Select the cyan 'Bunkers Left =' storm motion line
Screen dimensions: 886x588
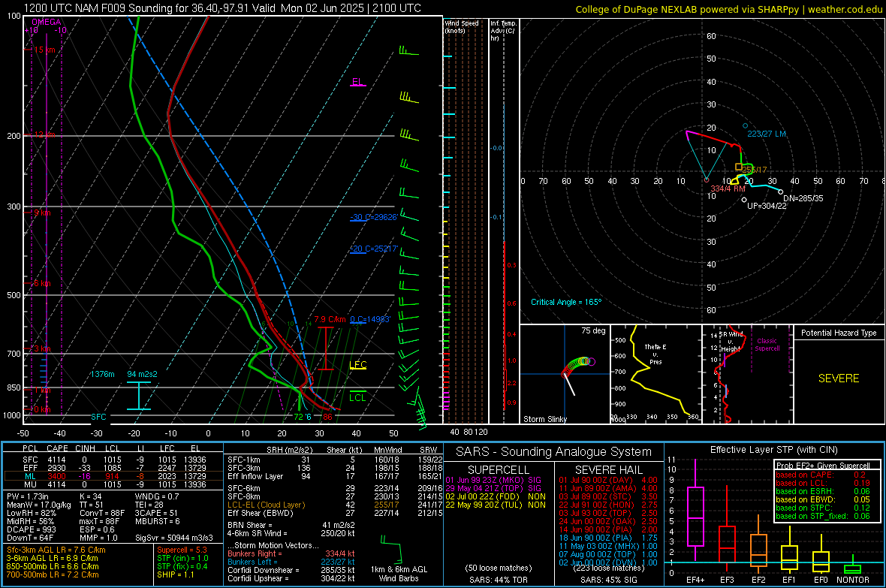tap(291, 562)
